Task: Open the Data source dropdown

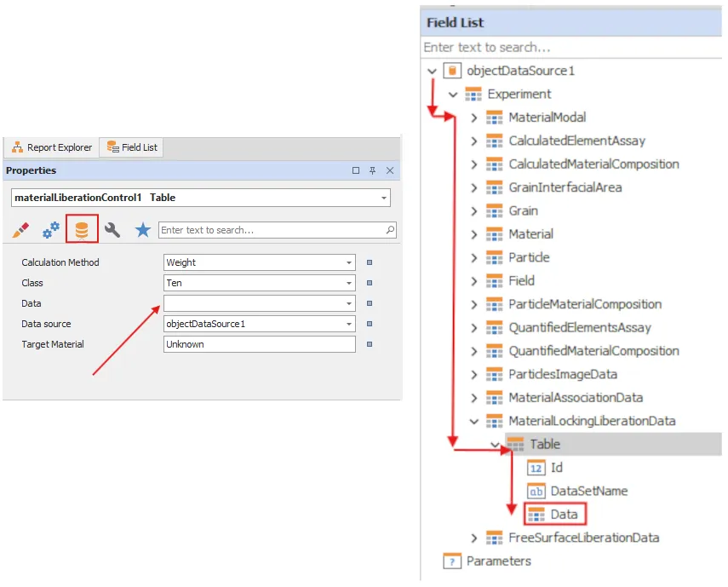Action: [x=349, y=324]
